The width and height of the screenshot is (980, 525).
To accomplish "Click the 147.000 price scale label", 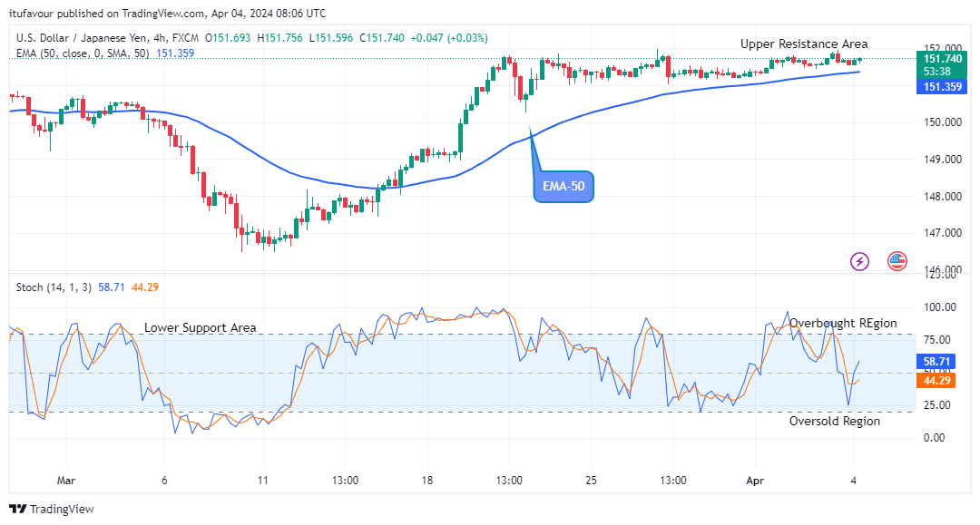I will (x=943, y=233).
